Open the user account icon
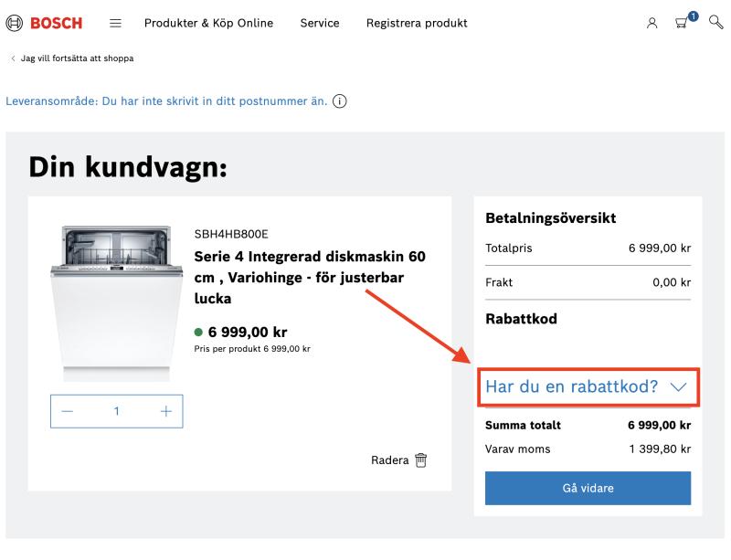This screenshot has height=560, width=731. 652,23
